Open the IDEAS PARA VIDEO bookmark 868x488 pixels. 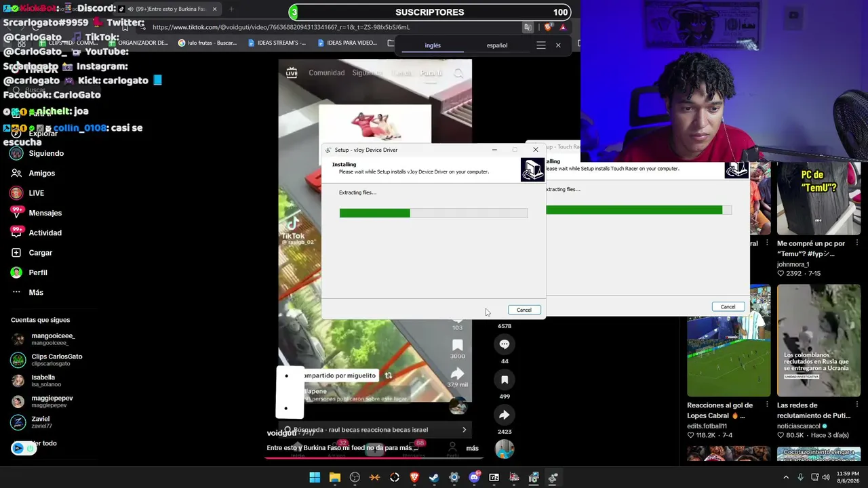pyautogui.click(x=347, y=43)
